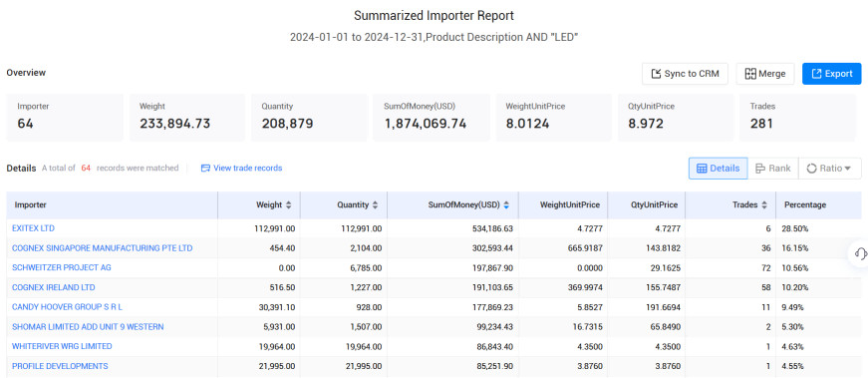Switch to the Details view tab
Image resolution: width=868 pixels, height=378 pixels.
coord(718,169)
